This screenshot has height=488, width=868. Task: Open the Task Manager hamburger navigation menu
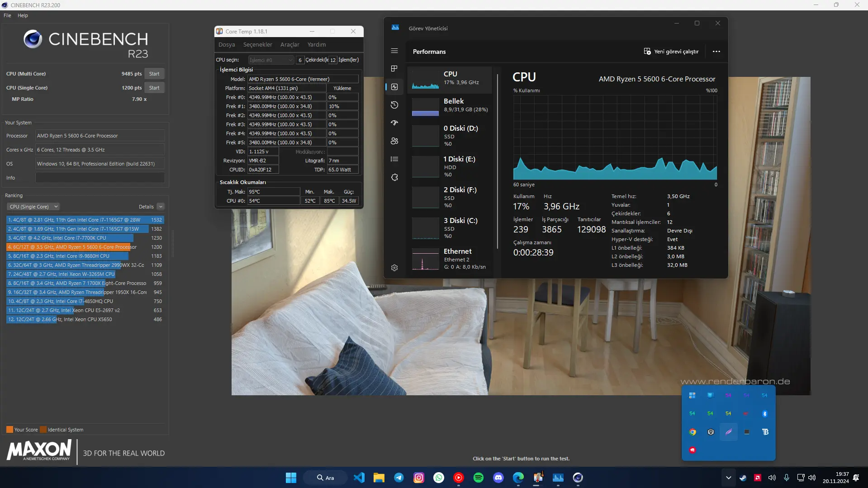394,51
